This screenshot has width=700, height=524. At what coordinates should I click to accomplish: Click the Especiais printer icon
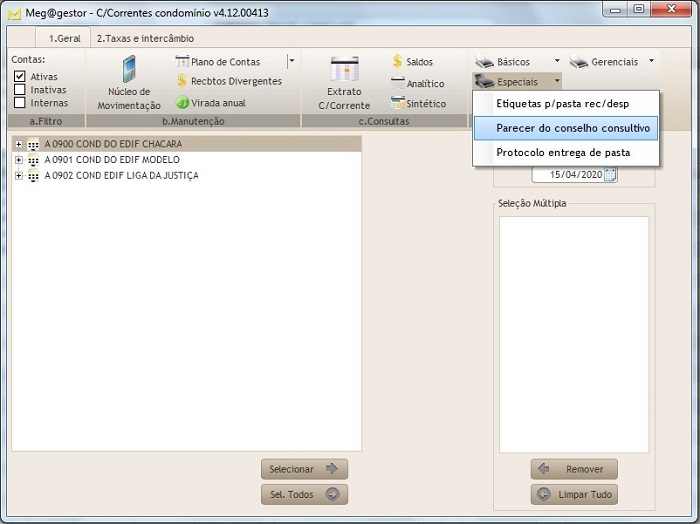484,82
